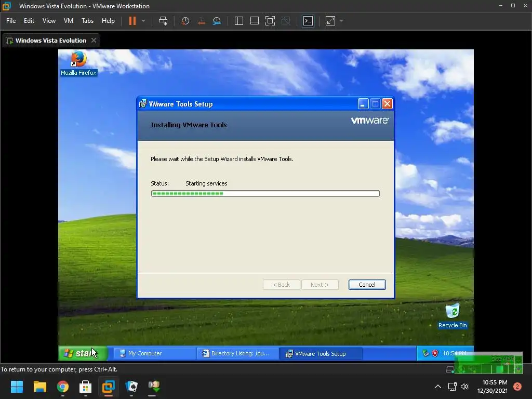Switch to My Computer taskbar item

[154, 353]
